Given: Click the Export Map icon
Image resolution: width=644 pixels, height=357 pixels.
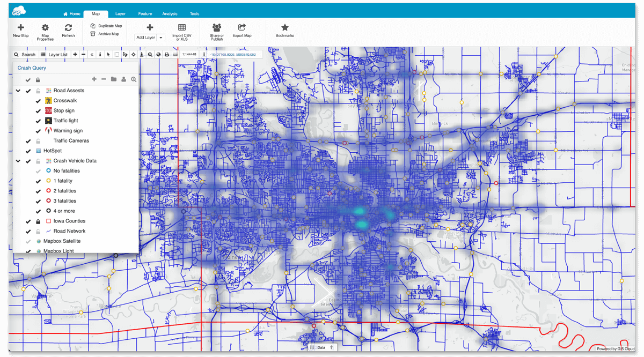Looking at the screenshot, I should [242, 28].
